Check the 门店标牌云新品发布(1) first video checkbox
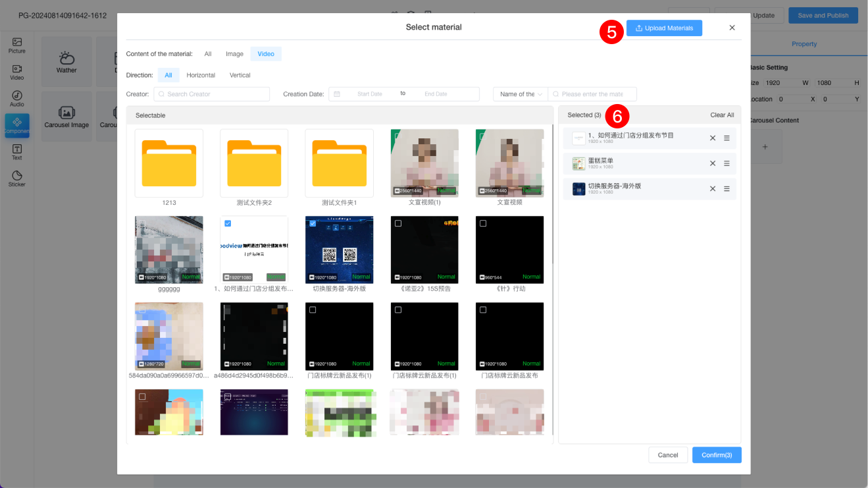The height and width of the screenshot is (488, 868). (x=313, y=310)
